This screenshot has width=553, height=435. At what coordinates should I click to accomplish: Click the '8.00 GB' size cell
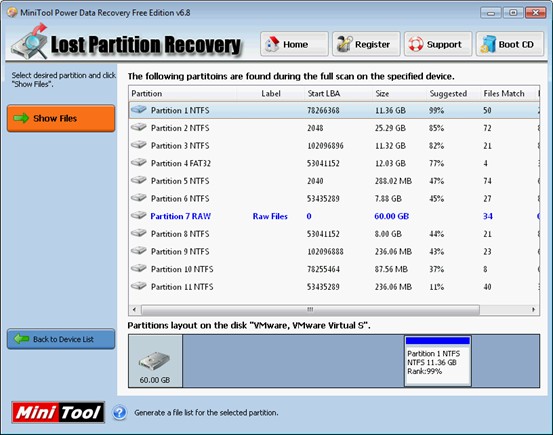point(388,234)
